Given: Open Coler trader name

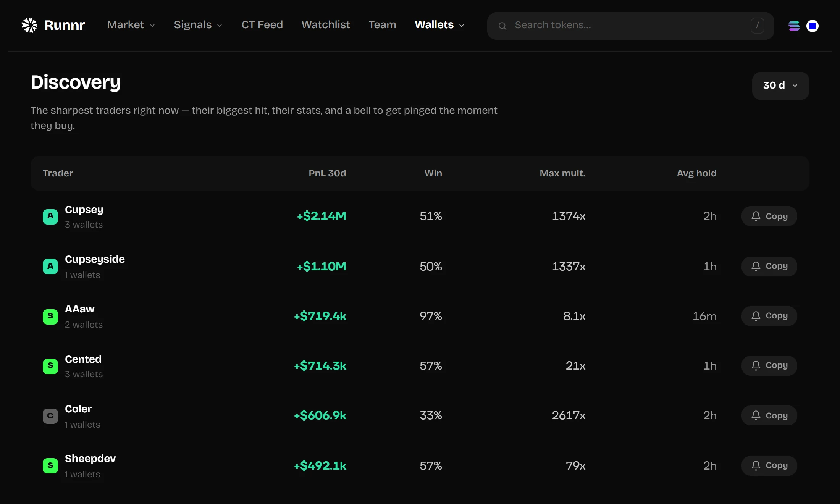Looking at the screenshot, I should pyautogui.click(x=78, y=409).
